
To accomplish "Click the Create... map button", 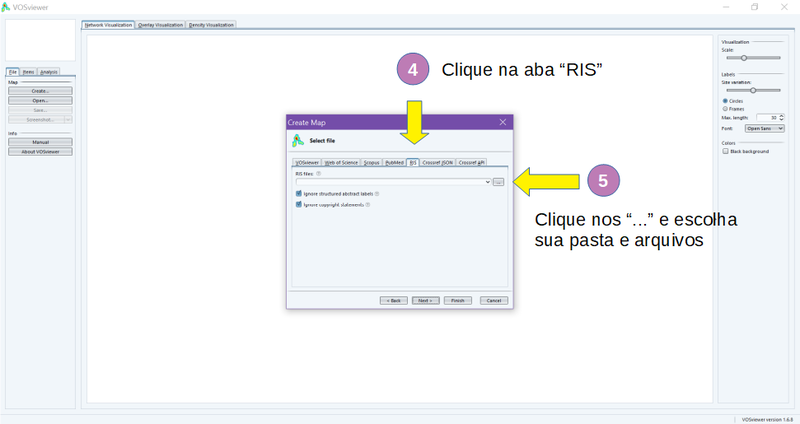I will pyautogui.click(x=40, y=91).
